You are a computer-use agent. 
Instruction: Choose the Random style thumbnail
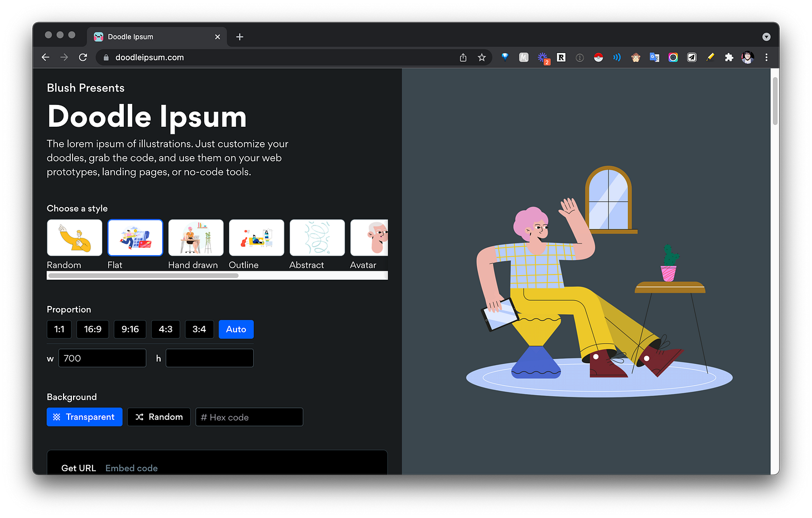click(75, 238)
